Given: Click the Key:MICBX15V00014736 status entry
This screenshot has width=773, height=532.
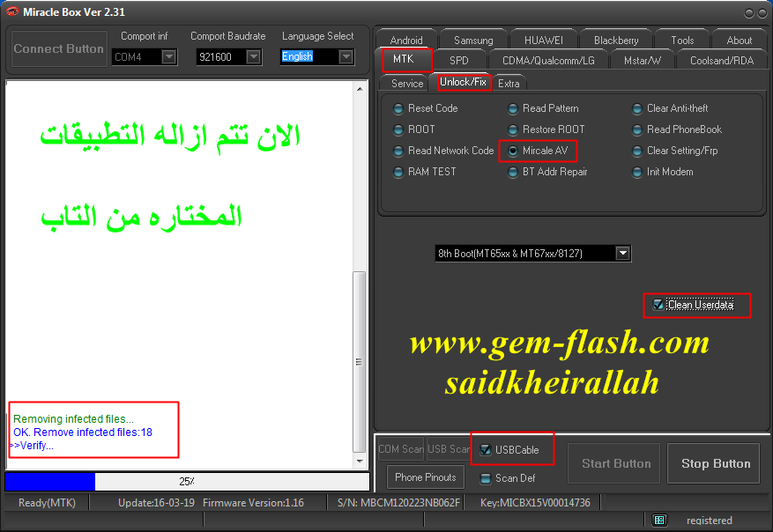Looking at the screenshot, I should pyautogui.click(x=535, y=503).
